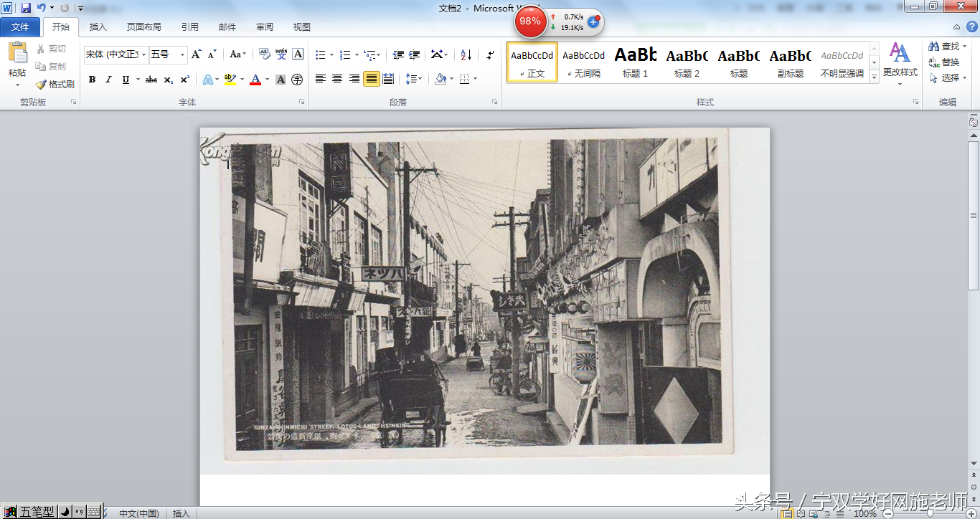980x519 pixels.
Task: Toggle the Insert (插入) mode in status bar
Action: pos(182,513)
